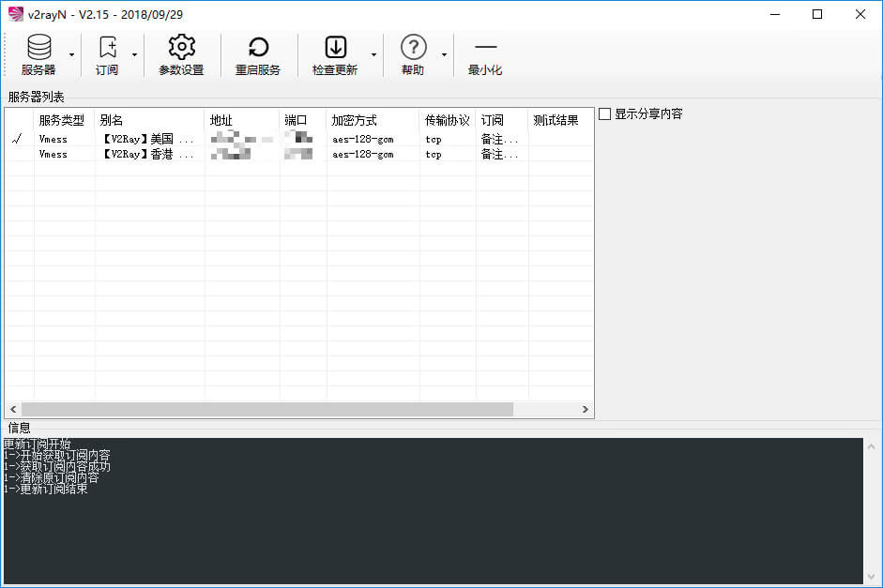Click the info log scroll-up arrow
Image resolution: width=883 pixels, height=588 pixels.
[x=871, y=446]
